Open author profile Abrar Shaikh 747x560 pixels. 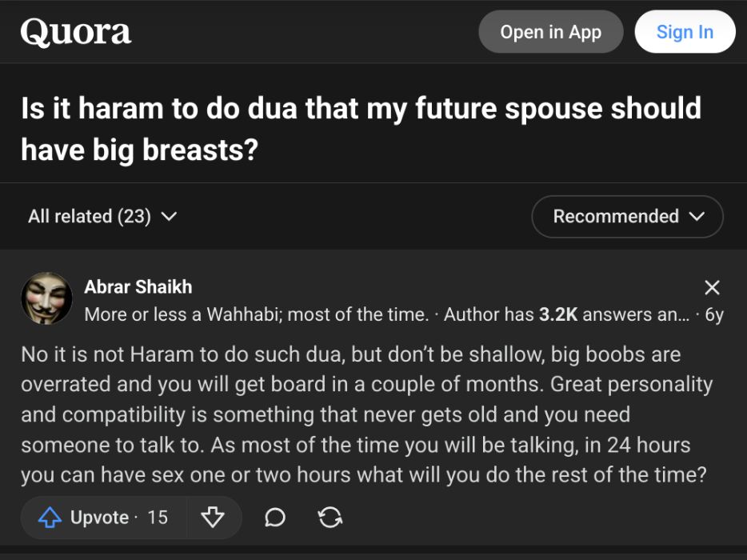(x=138, y=286)
